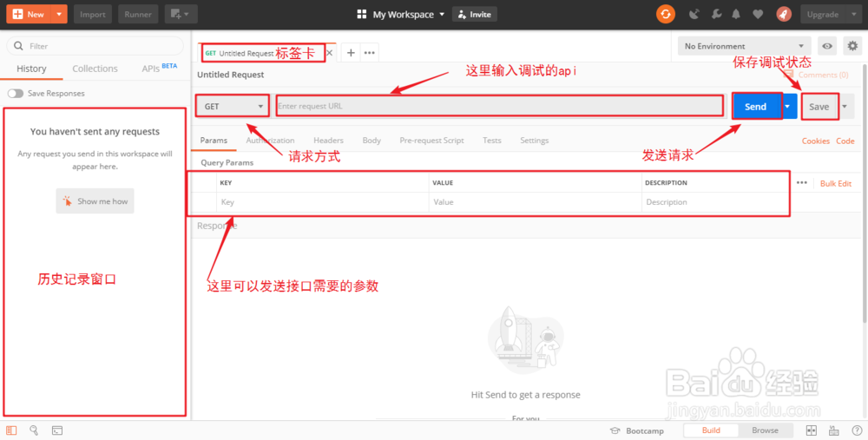The width and height of the screenshot is (868, 440).
Task: Click the Save button
Action: (819, 107)
